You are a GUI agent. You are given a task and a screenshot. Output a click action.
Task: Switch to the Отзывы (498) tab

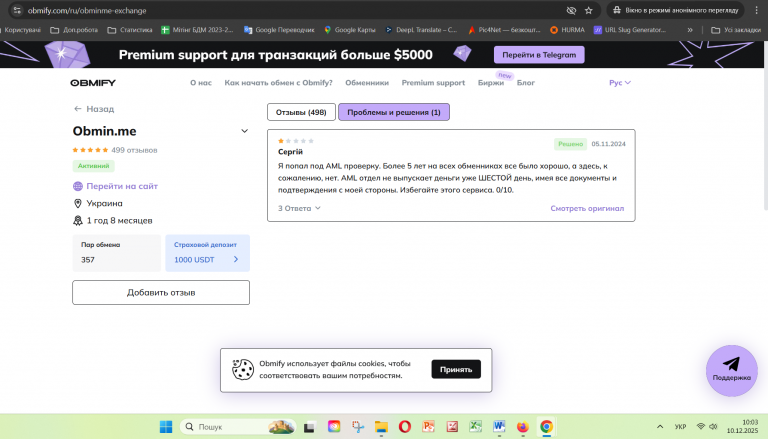pyautogui.click(x=301, y=112)
